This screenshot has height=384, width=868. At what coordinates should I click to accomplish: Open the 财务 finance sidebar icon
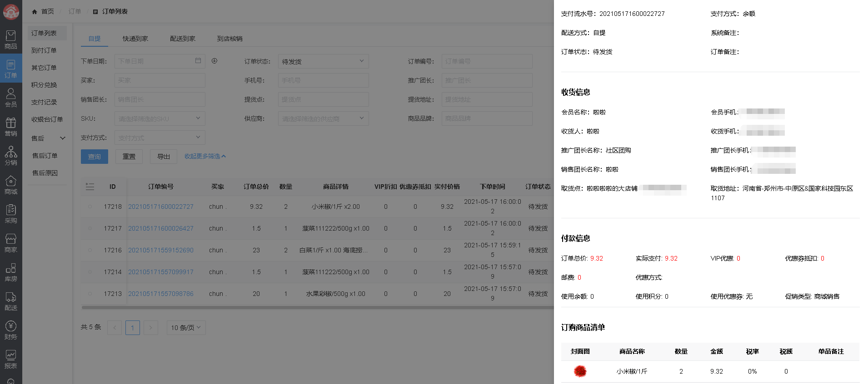(11, 330)
